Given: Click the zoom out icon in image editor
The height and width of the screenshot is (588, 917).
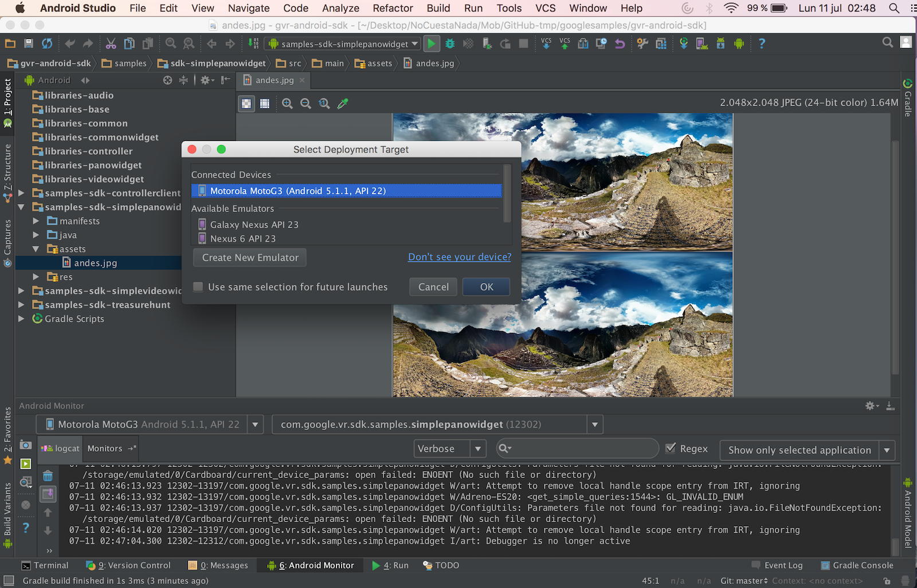Looking at the screenshot, I should pos(306,104).
